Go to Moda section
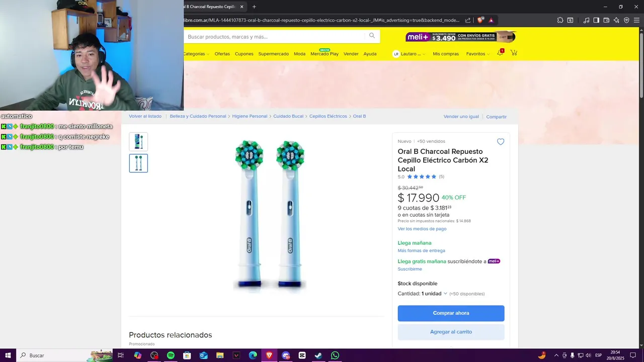This screenshot has width=644, height=362. [x=299, y=54]
